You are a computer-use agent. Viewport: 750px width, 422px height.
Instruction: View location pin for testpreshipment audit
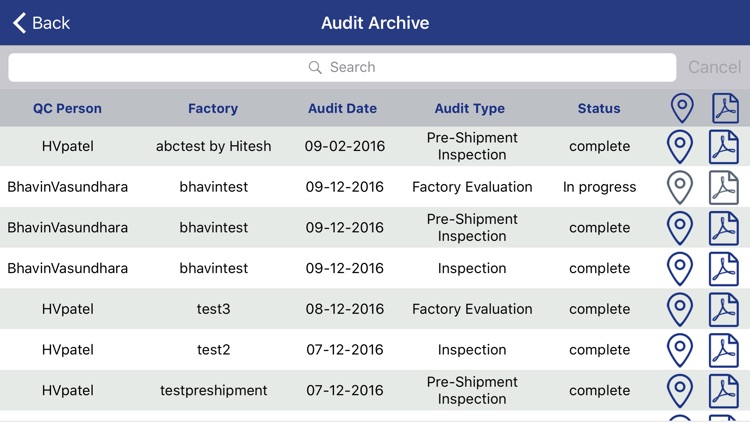680,390
